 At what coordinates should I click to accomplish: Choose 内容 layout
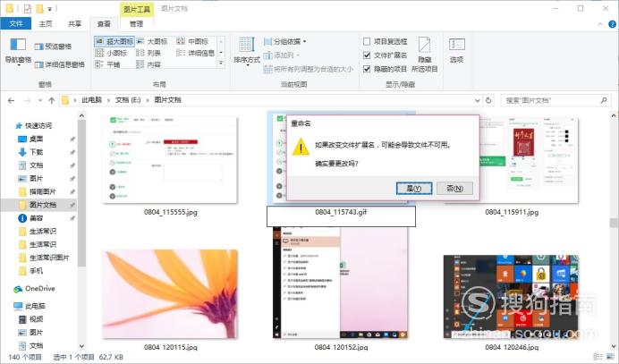(148, 64)
